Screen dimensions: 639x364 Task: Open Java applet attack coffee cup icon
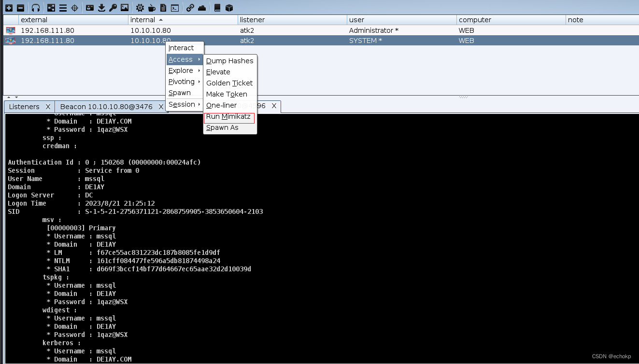(x=152, y=8)
